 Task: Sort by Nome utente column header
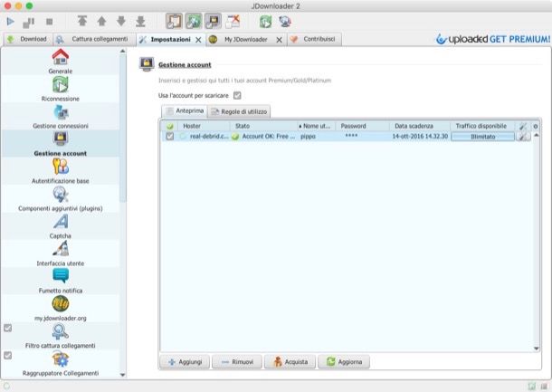(x=317, y=126)
